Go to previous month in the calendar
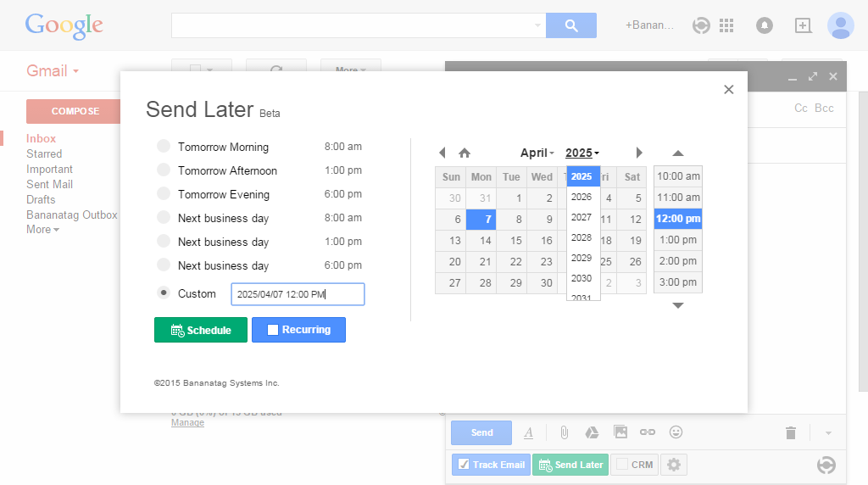The width and height of the screenshot is (868, 485). click(442, 153)
